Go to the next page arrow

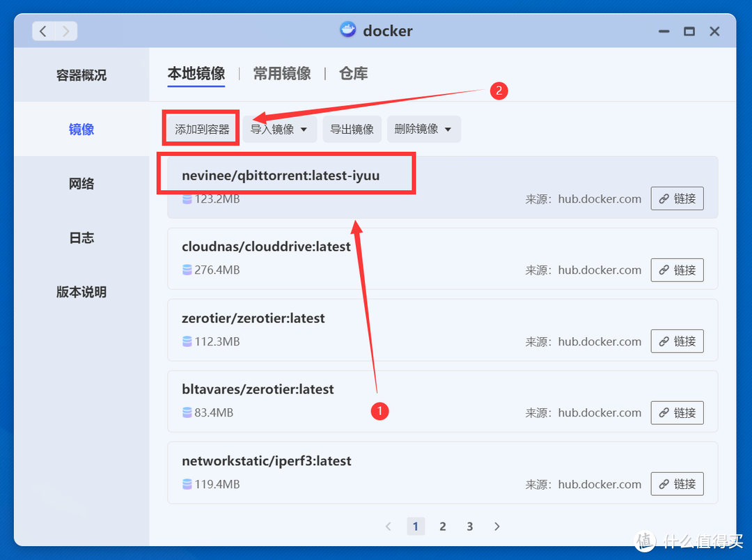point(497,527)
